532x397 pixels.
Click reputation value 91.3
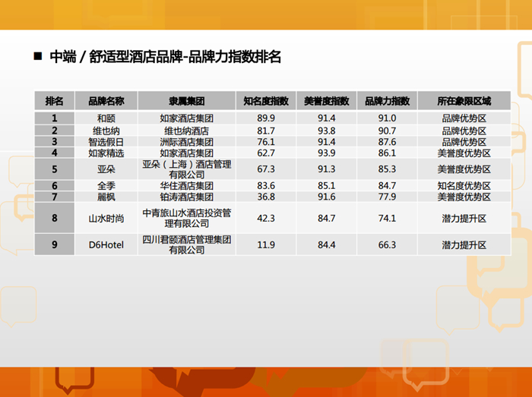[326, 169]
